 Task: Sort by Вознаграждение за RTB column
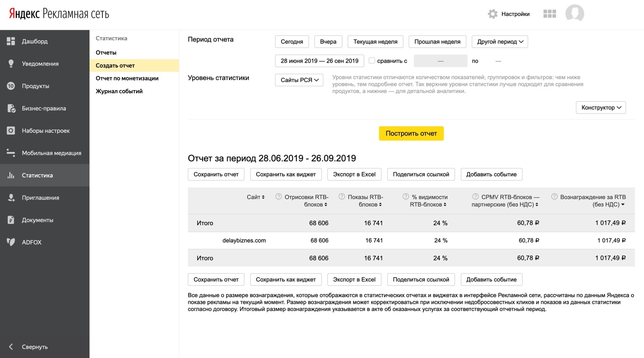tap(593, 201)
